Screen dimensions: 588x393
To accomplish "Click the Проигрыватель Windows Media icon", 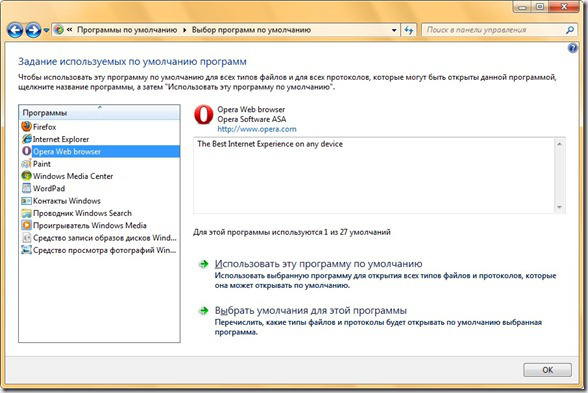I will point(27,225).
